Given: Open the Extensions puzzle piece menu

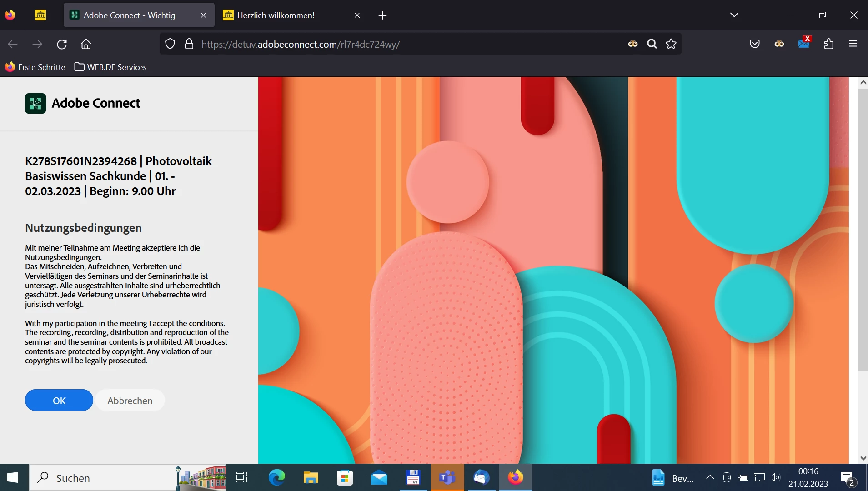Looking at the screenshot, I should coord(828,44).
